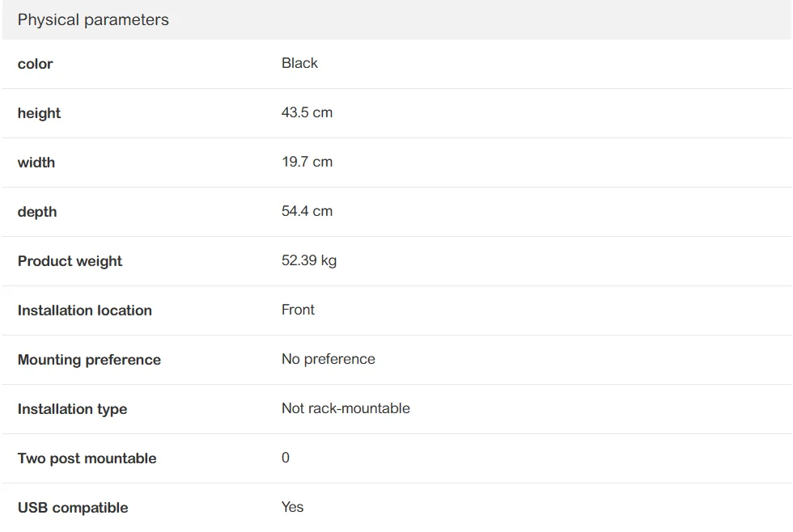Collapse the Physical parameters section header
This screenshot has width=793, height=532.
click(93, 20)
